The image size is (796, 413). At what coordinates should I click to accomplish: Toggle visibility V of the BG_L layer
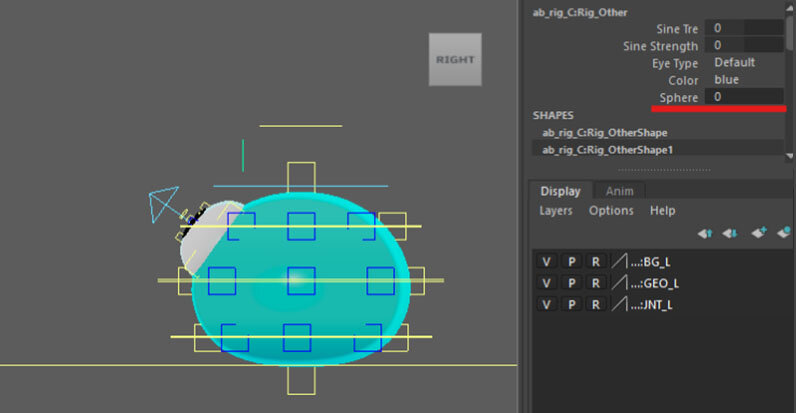[x=546, y=261]
